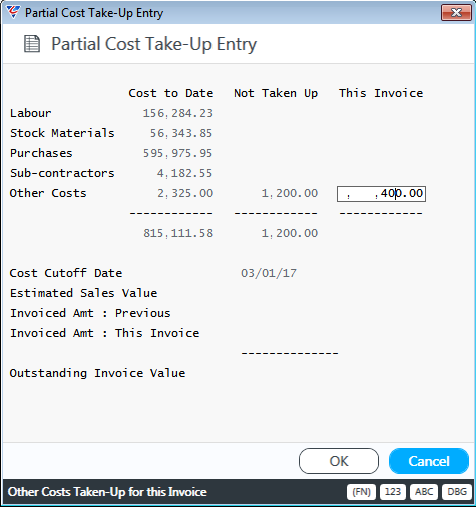This screenshot has height=507, width=476.
Task: Click the This Invoice column header
Action: [x=381, y=93]
